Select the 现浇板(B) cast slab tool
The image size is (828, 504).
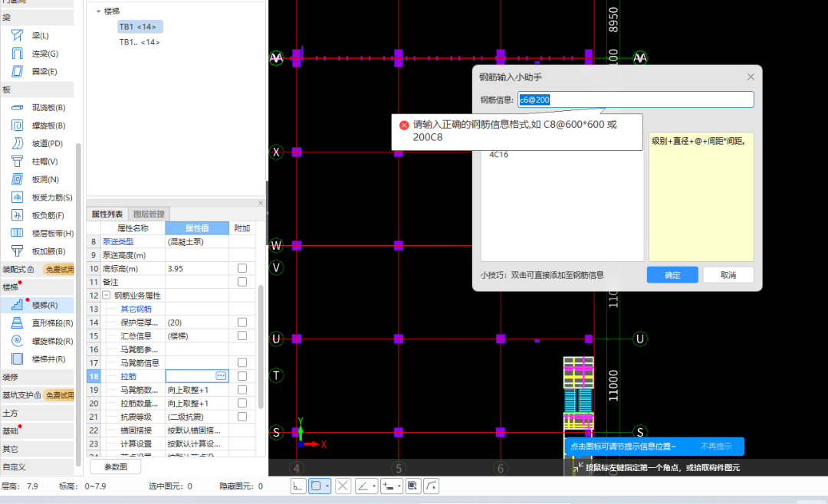pyautogui.click(x=37, y=108)
